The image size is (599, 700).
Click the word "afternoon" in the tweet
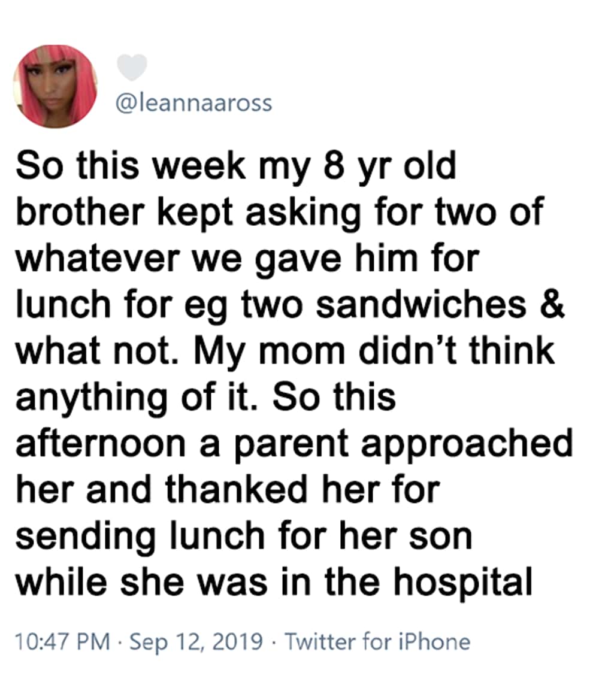click(x=101, y=445)
